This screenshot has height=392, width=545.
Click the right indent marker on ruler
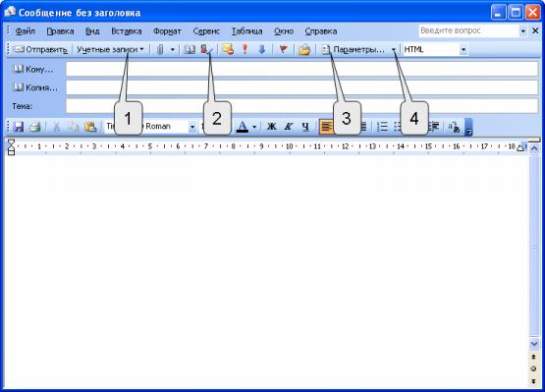pyautogui.click(x=519, y=148)
